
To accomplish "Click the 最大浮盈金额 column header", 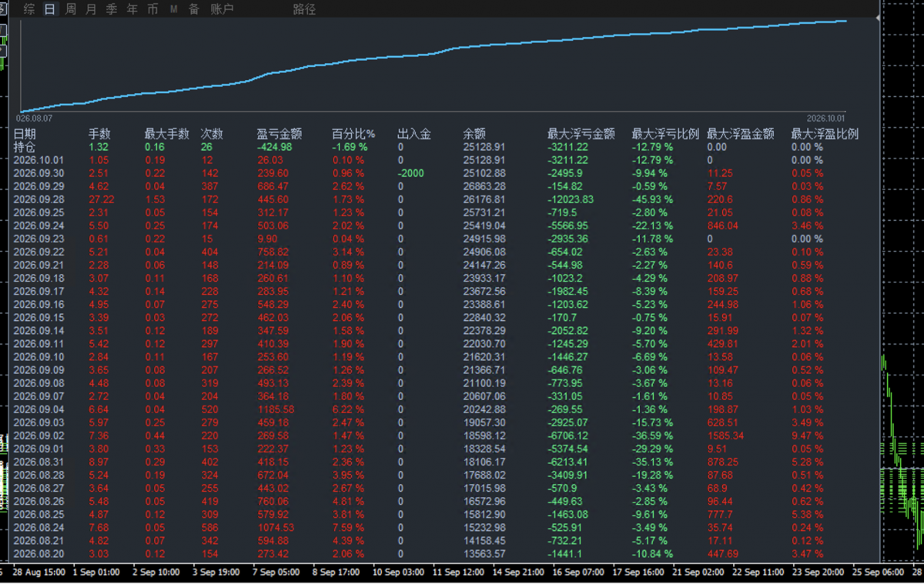I will tap(741, 134).
